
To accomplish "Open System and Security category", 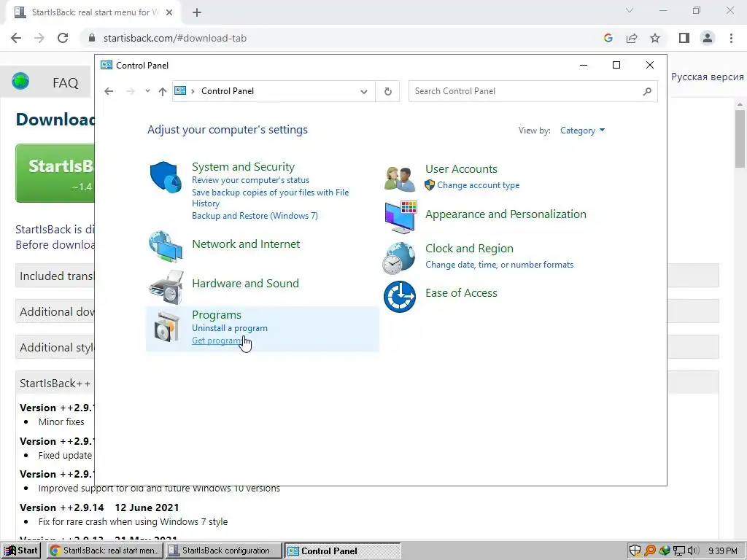I will tap(243, 167).
